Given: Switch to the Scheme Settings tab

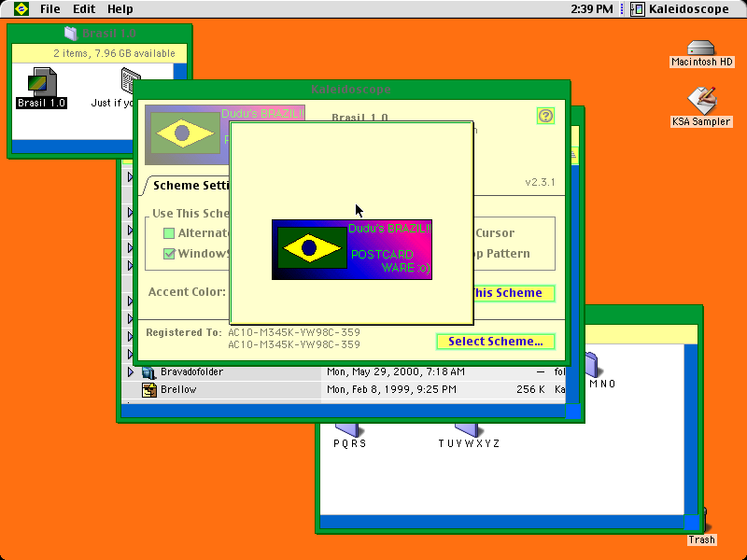Looking at the screenshot, I should click(x=191, y=185).
